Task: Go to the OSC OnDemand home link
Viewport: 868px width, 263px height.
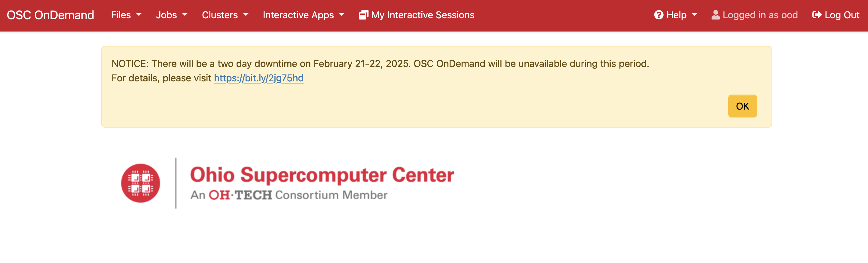Action: click(x=50, y=15)
